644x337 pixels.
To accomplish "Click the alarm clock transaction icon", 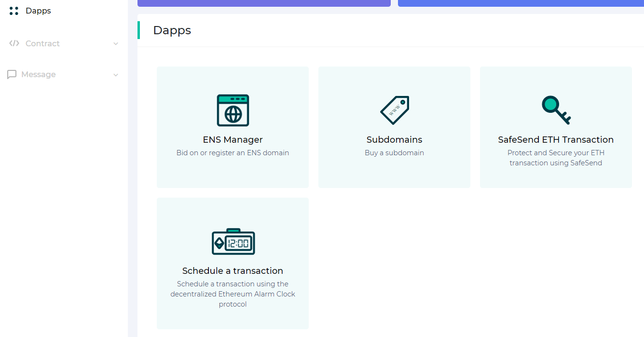I will [233, 242].
